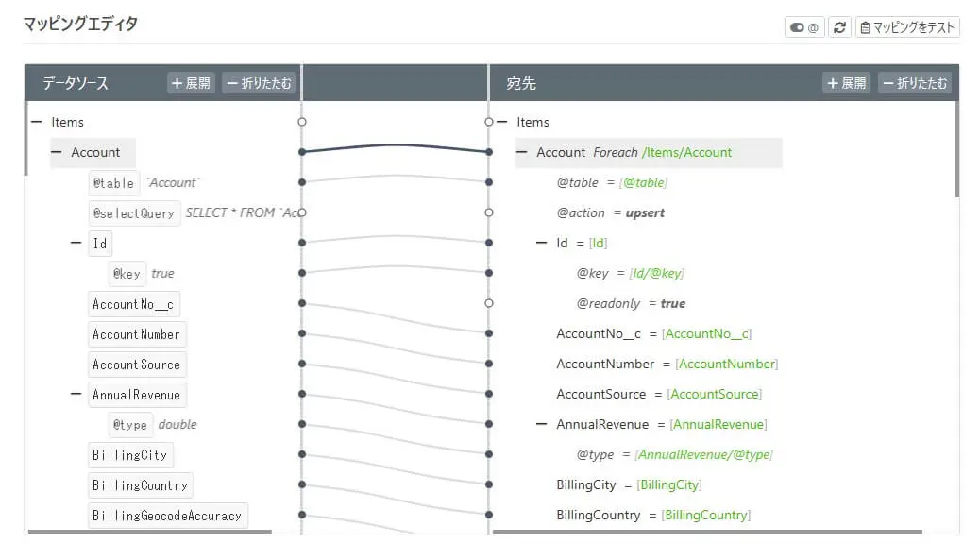Click the data source horizontal scrollbar
Screen dimensions: 980x560
(x=149, y=532)
